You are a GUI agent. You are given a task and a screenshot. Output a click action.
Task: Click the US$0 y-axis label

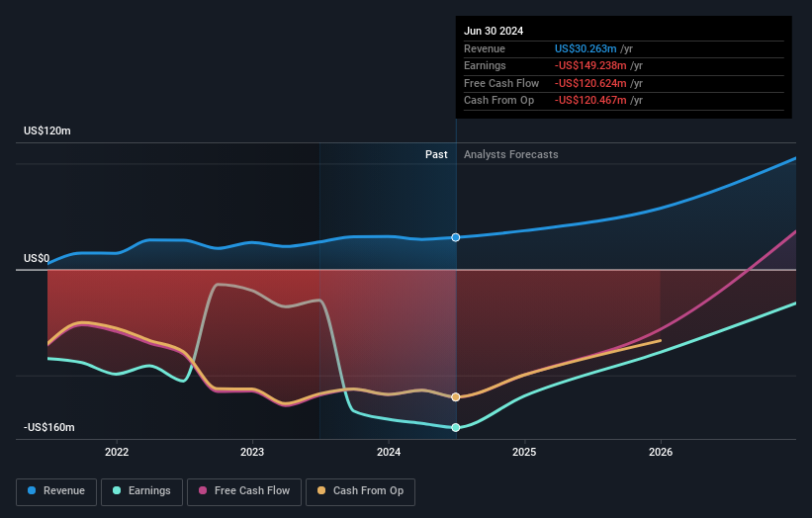37,258
